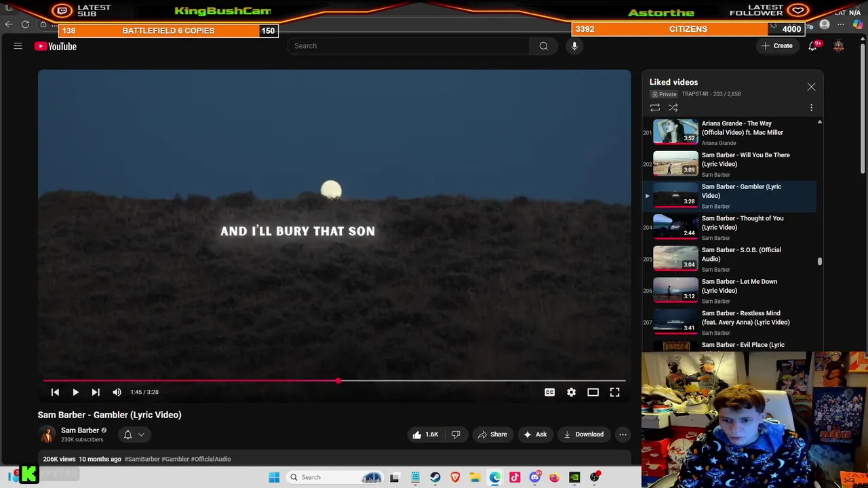
Task: Click the search magnifier button
Action: click(x=543, y=46)
